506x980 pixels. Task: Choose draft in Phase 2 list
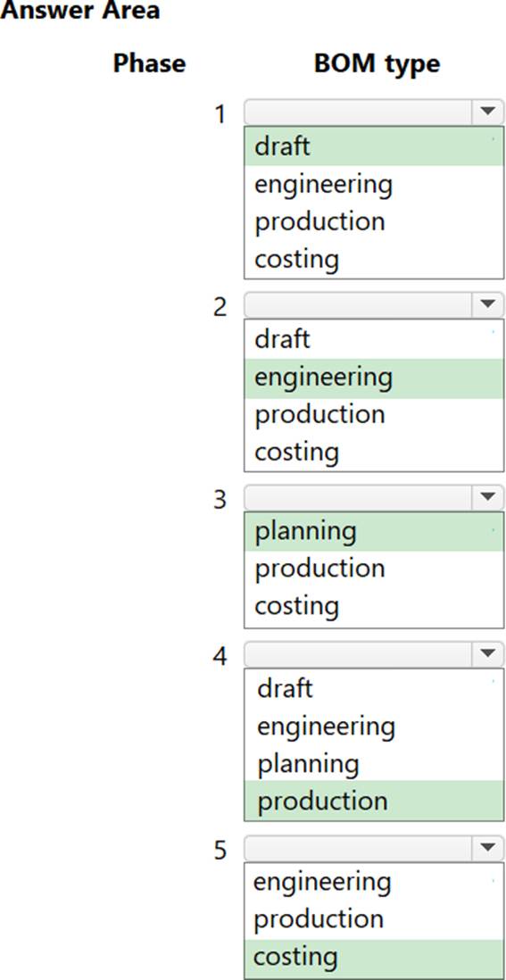(374, 339)
